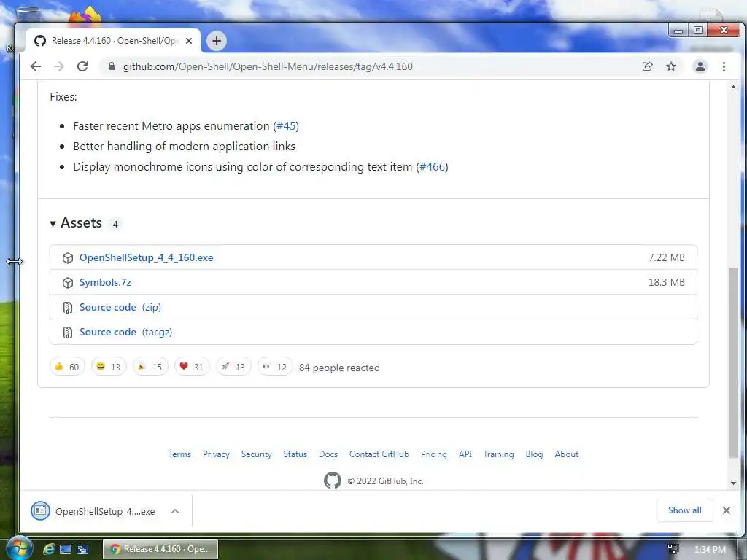Reload the GitHub release page

coord(82,66)
